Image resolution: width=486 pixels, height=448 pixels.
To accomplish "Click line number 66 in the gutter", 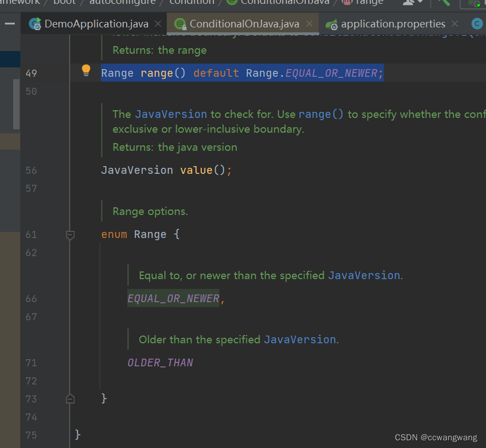I will [x=31, y=299].
